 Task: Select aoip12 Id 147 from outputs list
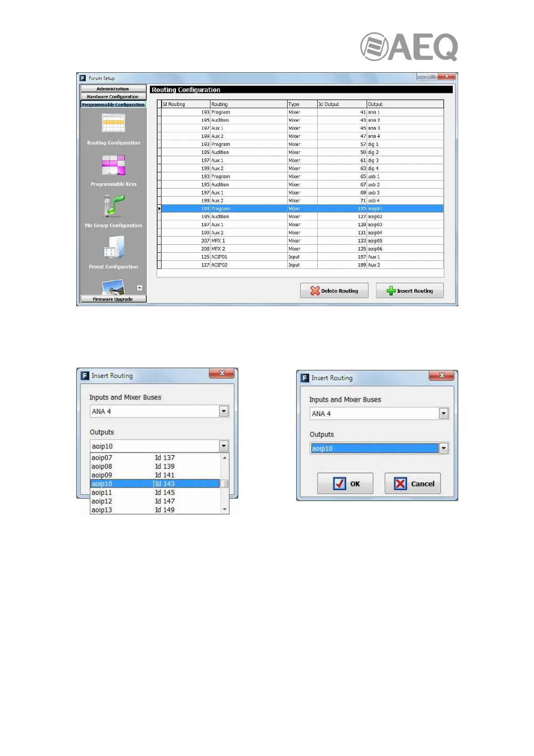[155, 501]
